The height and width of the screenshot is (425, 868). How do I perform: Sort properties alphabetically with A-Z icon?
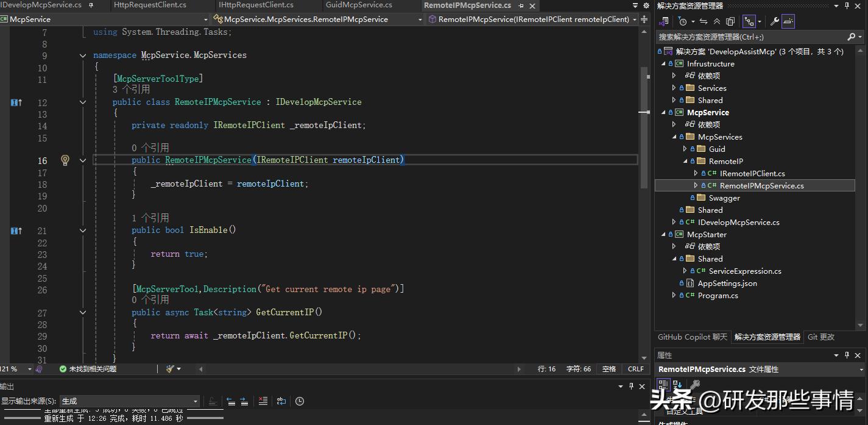click(x=677, y=384)
